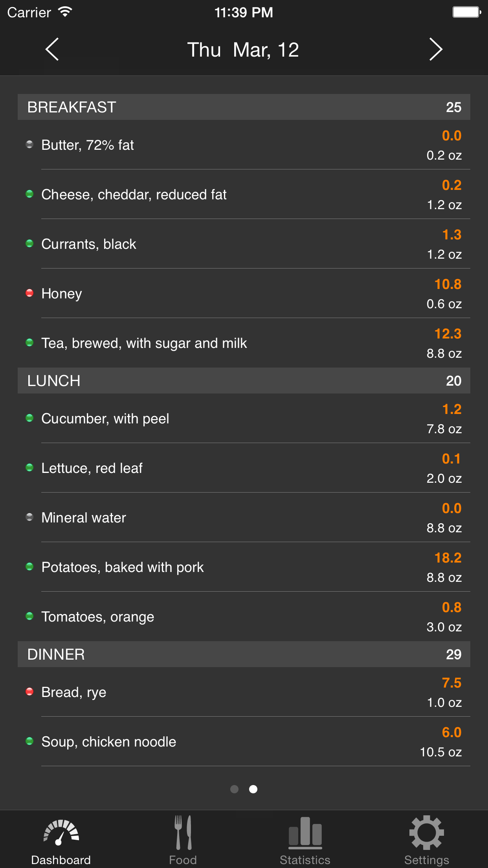Screen dimensions: 488x868
Task: Switch to the Food tab label
Action: 183,860
